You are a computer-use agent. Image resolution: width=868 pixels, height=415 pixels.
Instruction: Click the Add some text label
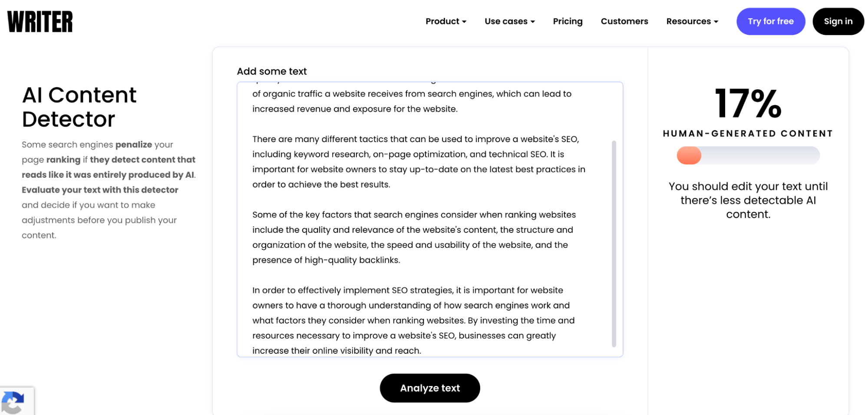[x=272, y=71]
